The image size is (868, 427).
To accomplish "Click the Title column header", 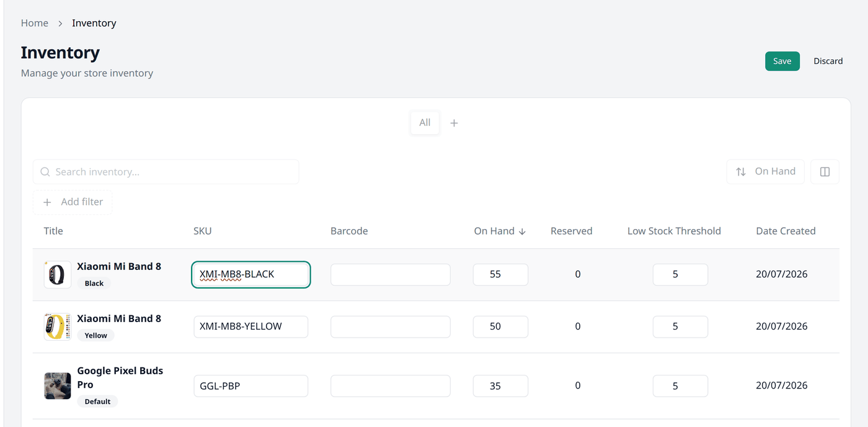I will coord(53,231).
